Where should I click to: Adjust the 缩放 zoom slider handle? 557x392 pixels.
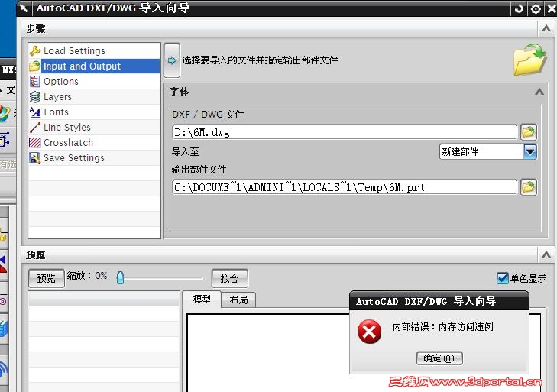point(120,277)
